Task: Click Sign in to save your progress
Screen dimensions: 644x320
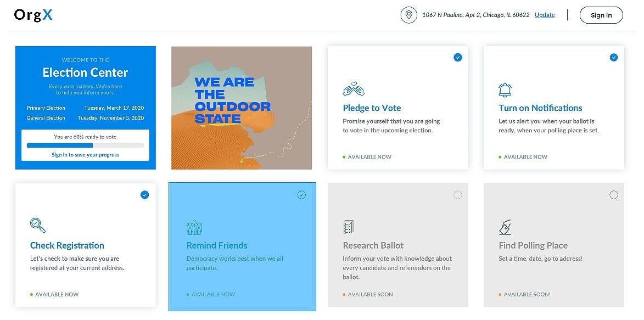Action: click(x=86, y=155)
